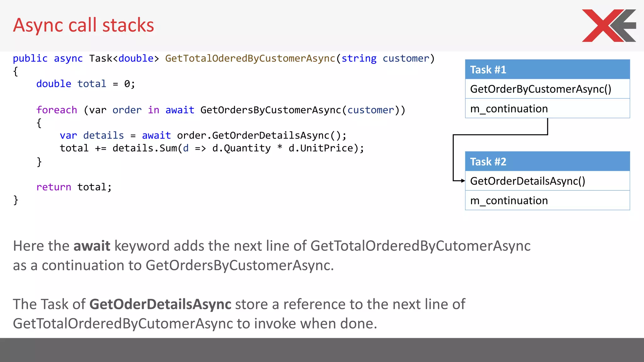The image size is (644, 362).
Task: Click the bold 'await' word in the description
Action: [x=92, y=246]
